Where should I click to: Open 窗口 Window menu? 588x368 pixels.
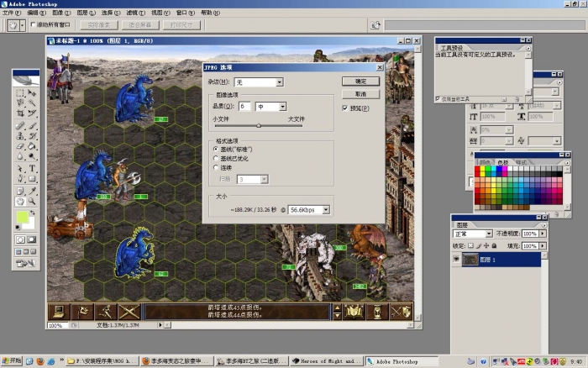coord(186,13)
